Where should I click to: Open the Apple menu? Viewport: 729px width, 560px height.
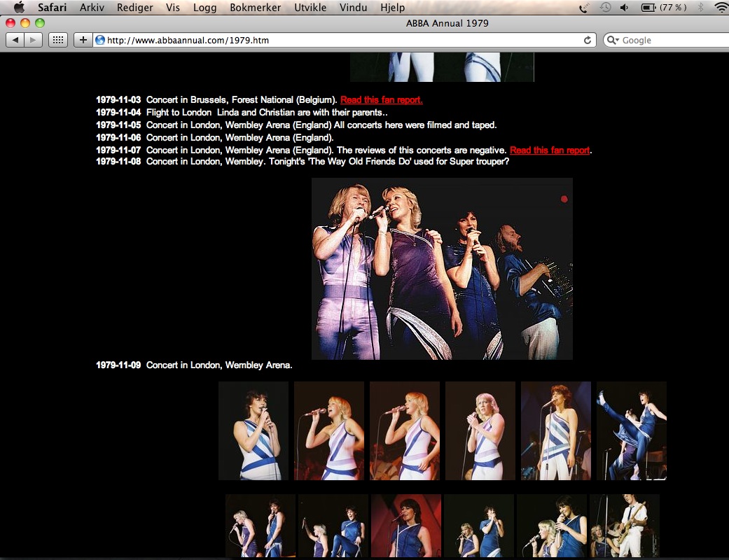tap(19, 7)
